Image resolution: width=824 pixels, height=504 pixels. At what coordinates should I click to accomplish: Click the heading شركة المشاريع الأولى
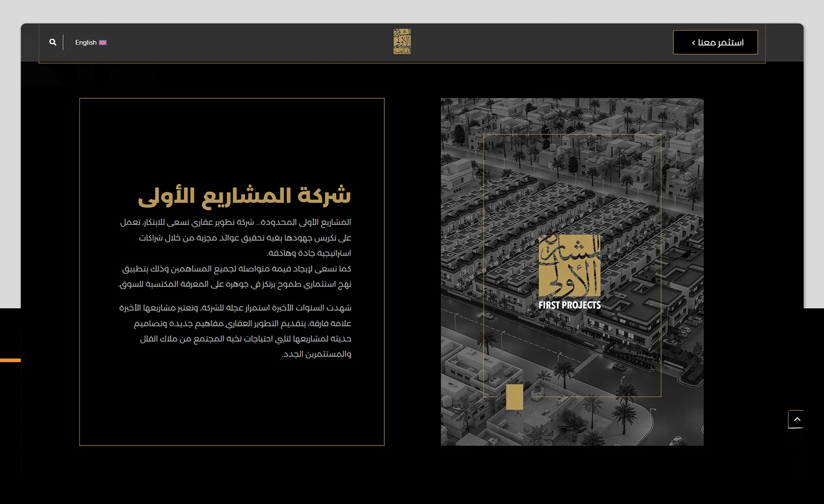[x=244, y=196]
